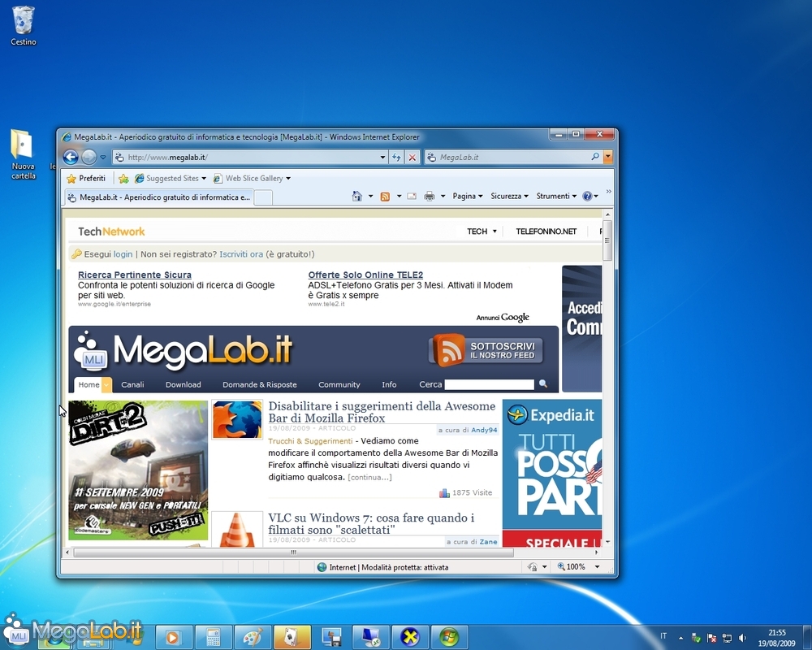Open the Download site section

[x=184, y=384]
